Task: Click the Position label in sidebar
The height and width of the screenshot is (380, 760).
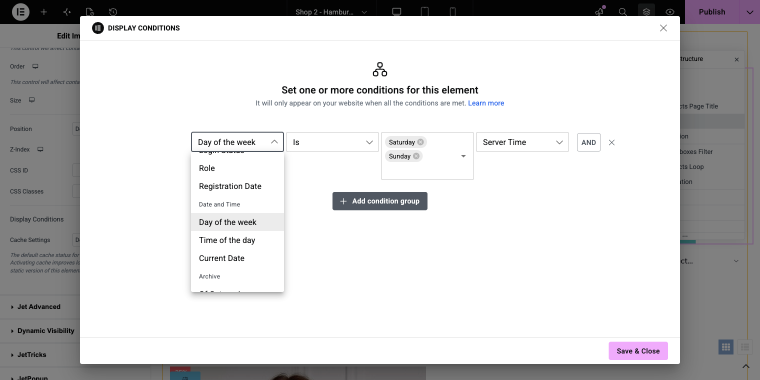Action: click(x=21, y=129)
